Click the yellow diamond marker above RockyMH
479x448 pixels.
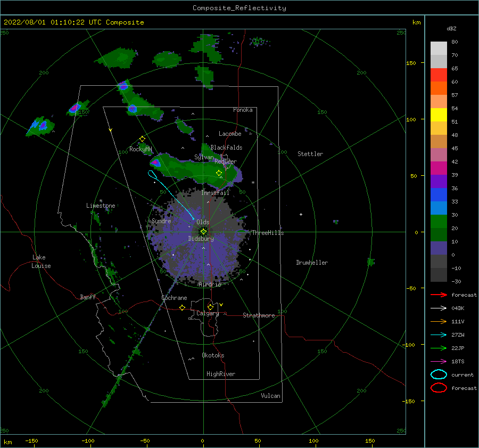click(x=142, y=139)
